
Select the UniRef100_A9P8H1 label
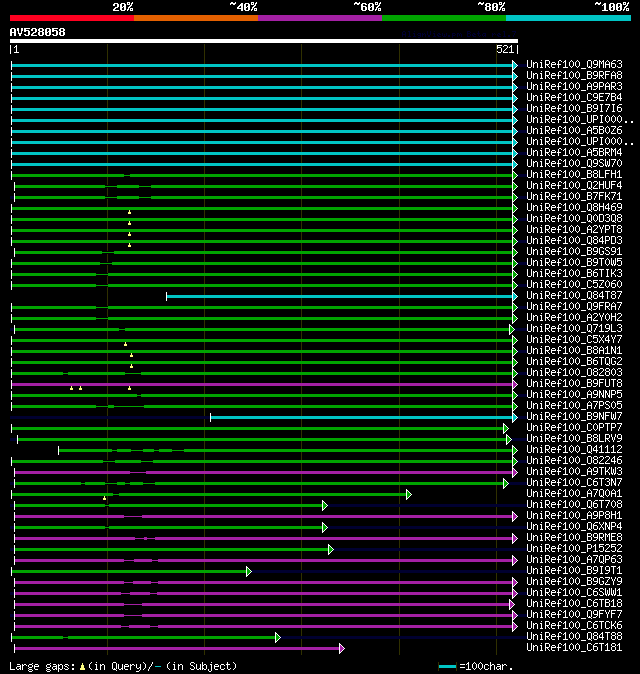(574, 516)
